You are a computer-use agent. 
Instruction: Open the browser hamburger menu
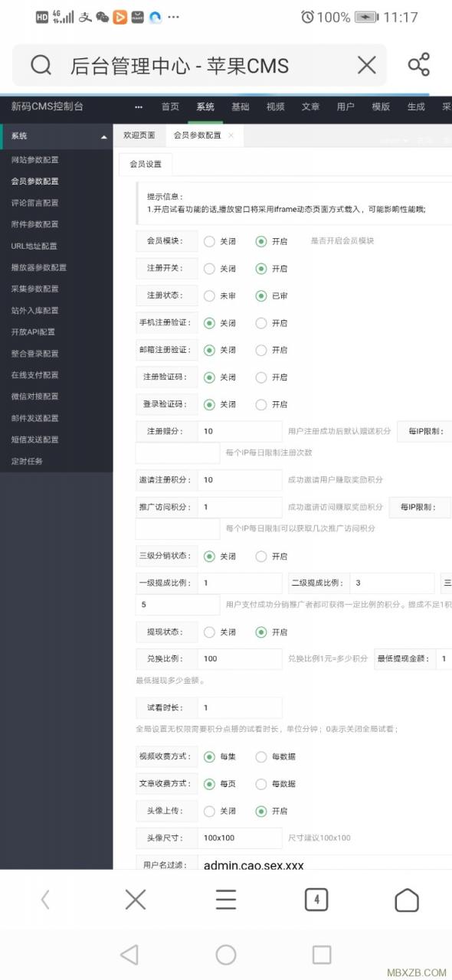click(226, 900)
